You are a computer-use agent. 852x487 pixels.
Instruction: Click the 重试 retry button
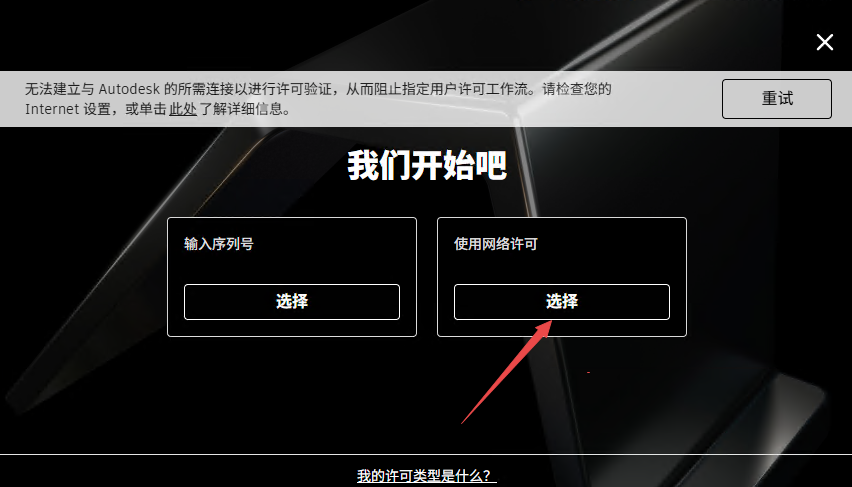point(776,98)
